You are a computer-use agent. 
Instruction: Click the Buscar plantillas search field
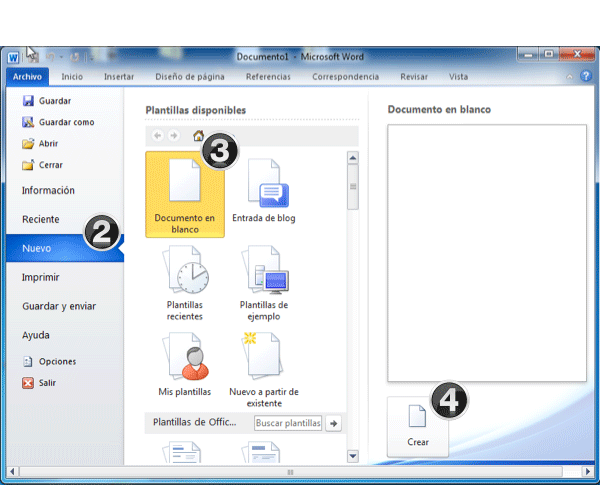288,423
